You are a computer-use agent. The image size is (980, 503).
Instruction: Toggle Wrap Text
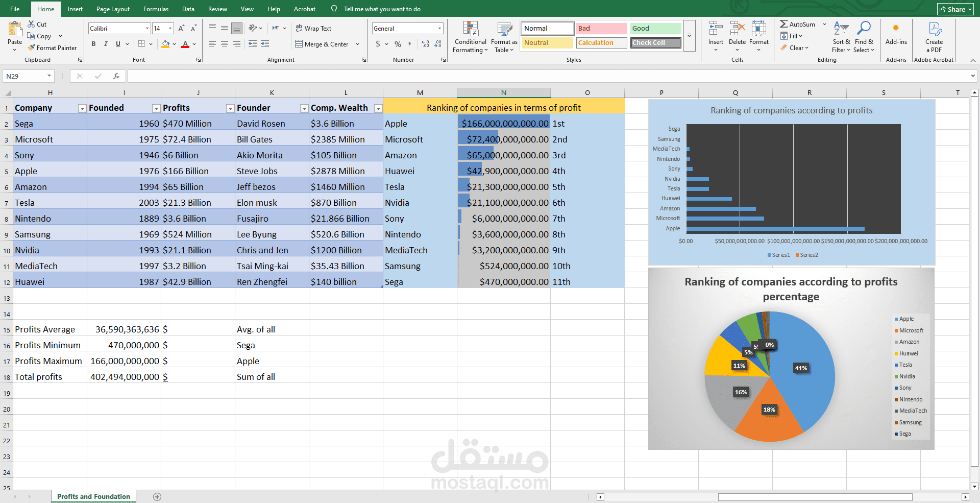(313, 29)
